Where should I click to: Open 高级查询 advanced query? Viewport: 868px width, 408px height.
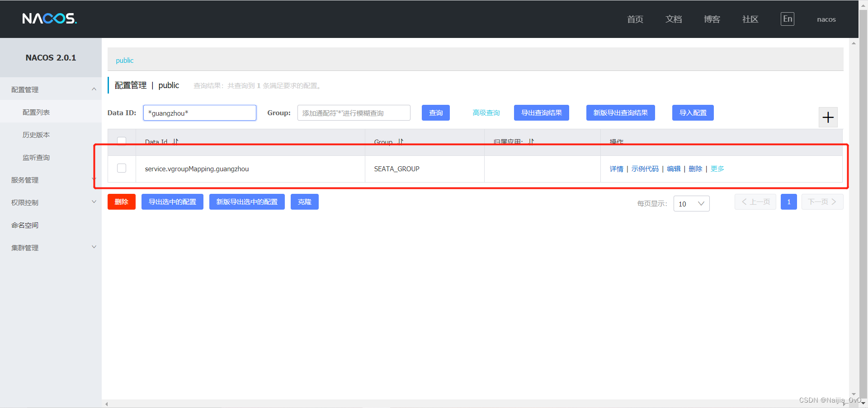point(486,113)
